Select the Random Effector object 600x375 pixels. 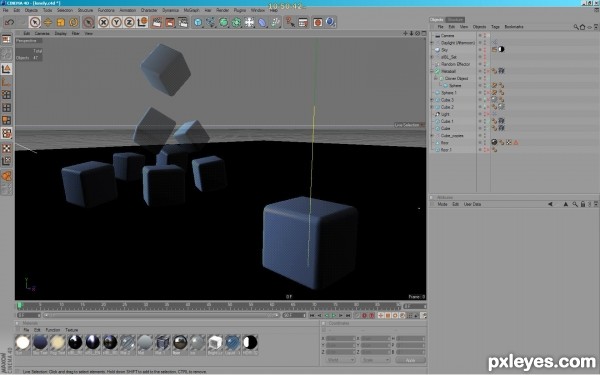click(455, 64)
